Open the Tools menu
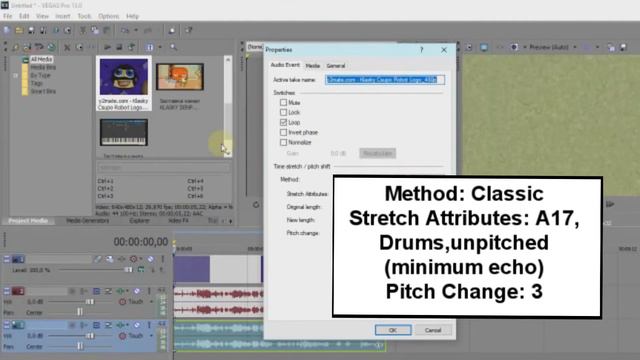 click(x=84, y=16)
